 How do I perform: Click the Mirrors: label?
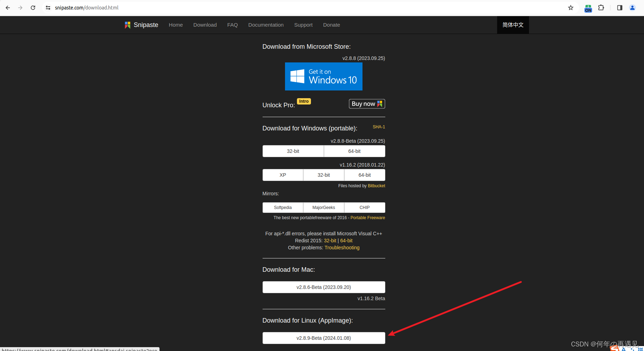point(271,194)
